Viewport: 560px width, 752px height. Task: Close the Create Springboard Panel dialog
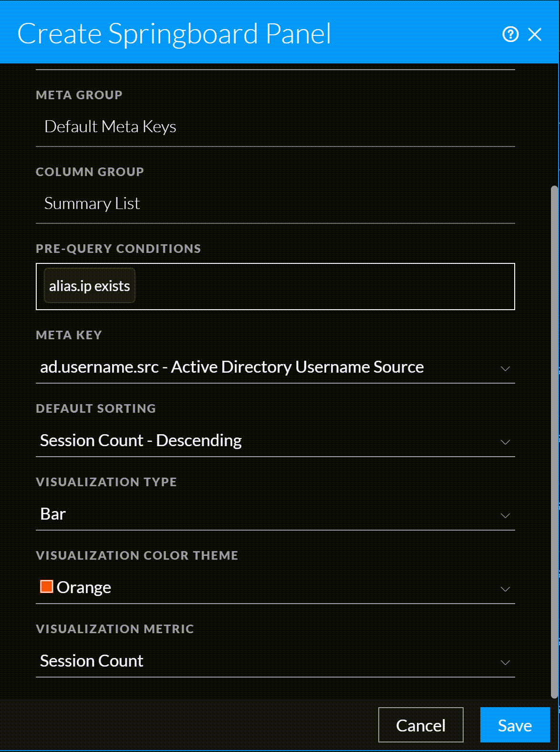pyautogui.click(x=535, y=34)
